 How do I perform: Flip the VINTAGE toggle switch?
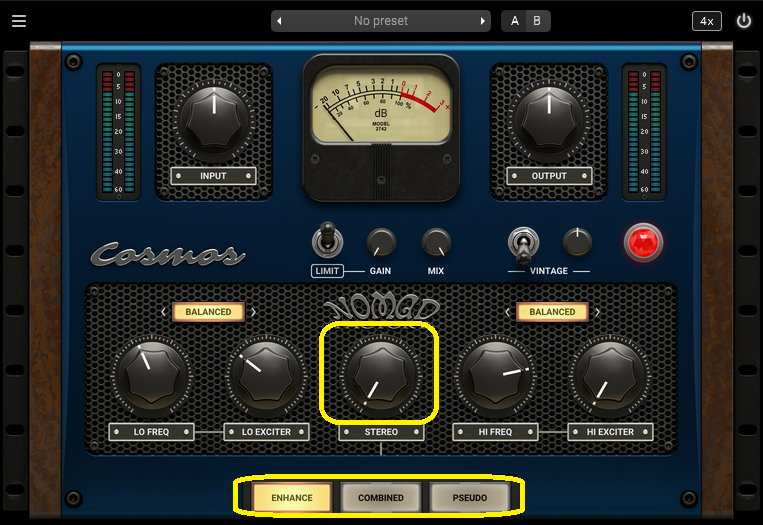523,245
